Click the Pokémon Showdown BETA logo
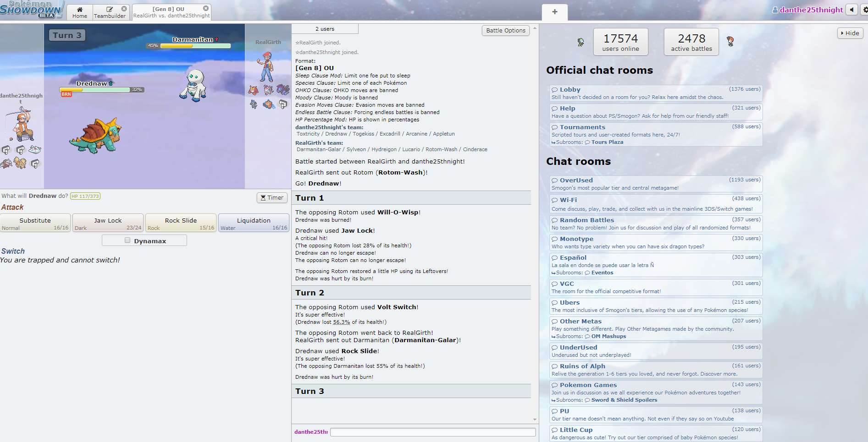Image resolution: width=868 pixels, height=442 pixels. click(31, 9)
